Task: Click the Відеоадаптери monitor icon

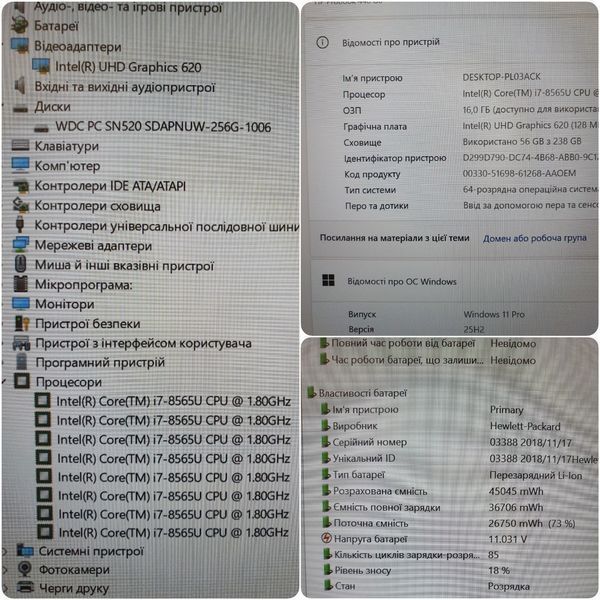Action: tap(20, 46)
